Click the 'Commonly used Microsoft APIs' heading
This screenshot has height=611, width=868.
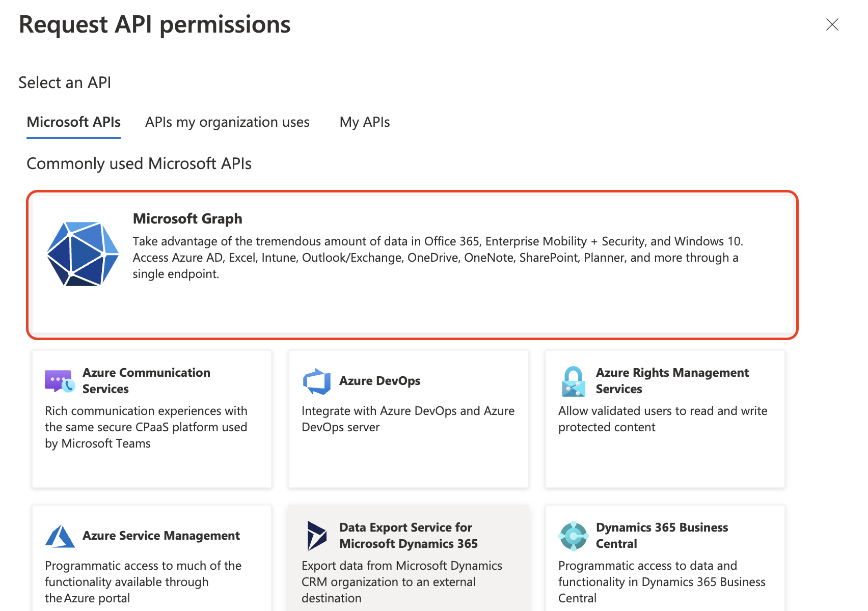(x=139, y=163)
